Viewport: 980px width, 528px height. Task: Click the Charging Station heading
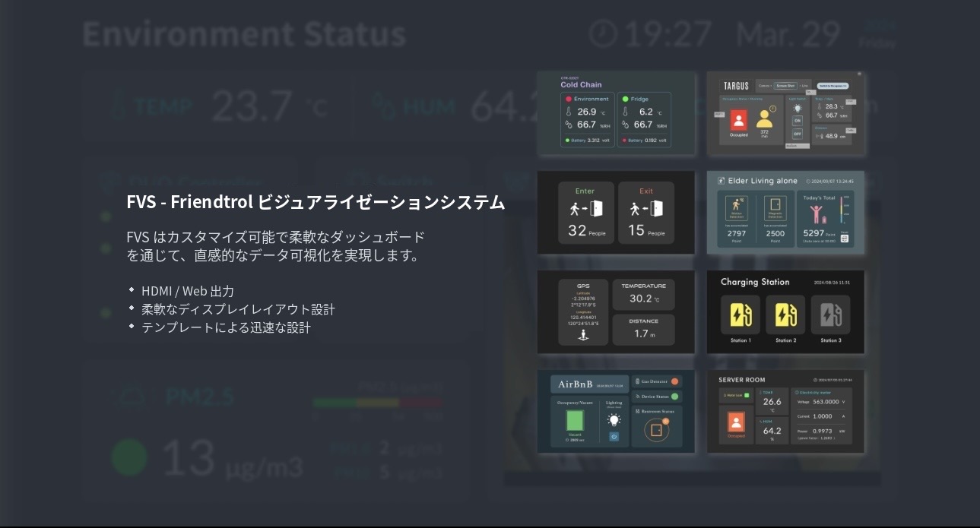click(x=755, y=282)
